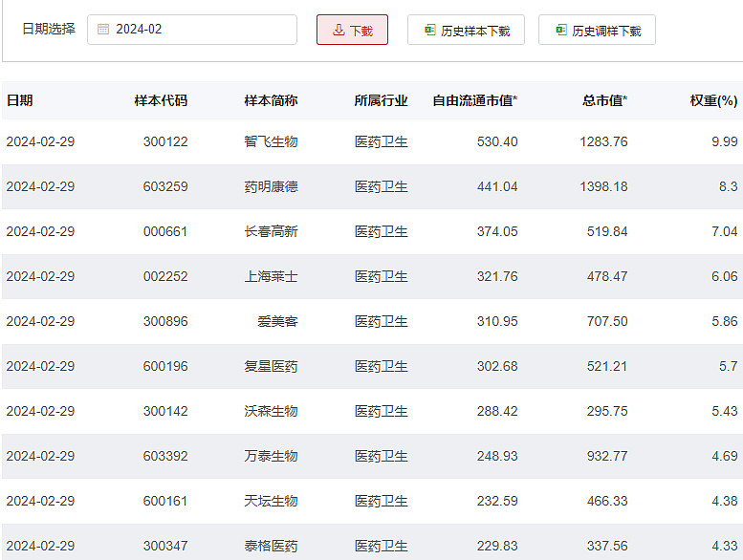Click the 下载 download button
This screenshot has width=743, height=560.
coord(352,30)
